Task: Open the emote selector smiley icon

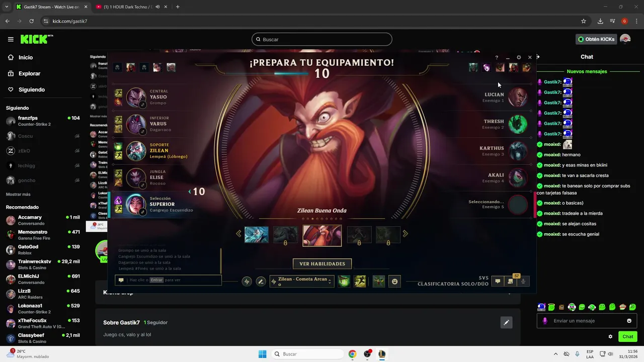Action: (x=395, y=282)
